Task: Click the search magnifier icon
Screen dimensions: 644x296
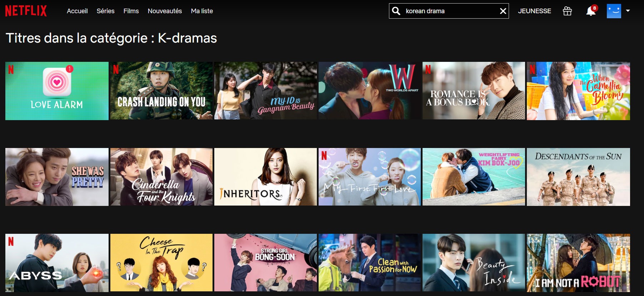Action: 396,11
